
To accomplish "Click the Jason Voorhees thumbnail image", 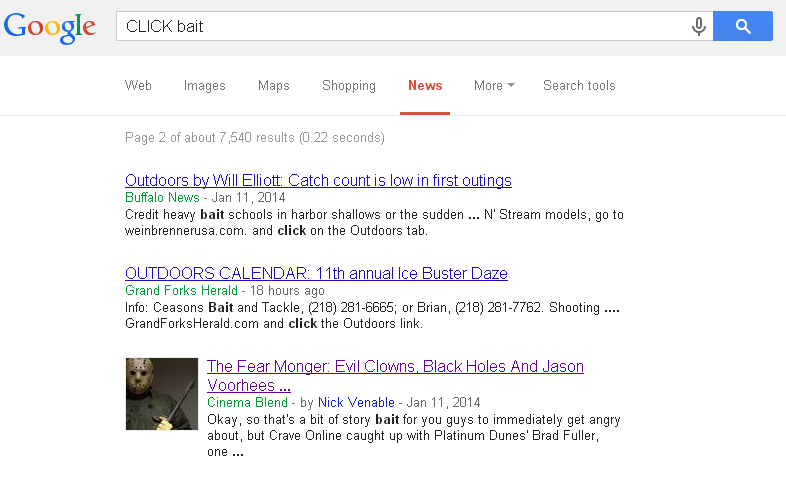I will (162, 394).
